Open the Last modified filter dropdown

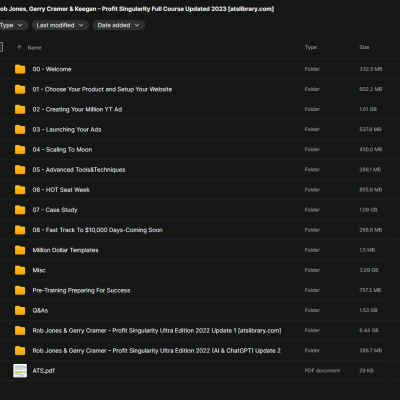(60, 25)
